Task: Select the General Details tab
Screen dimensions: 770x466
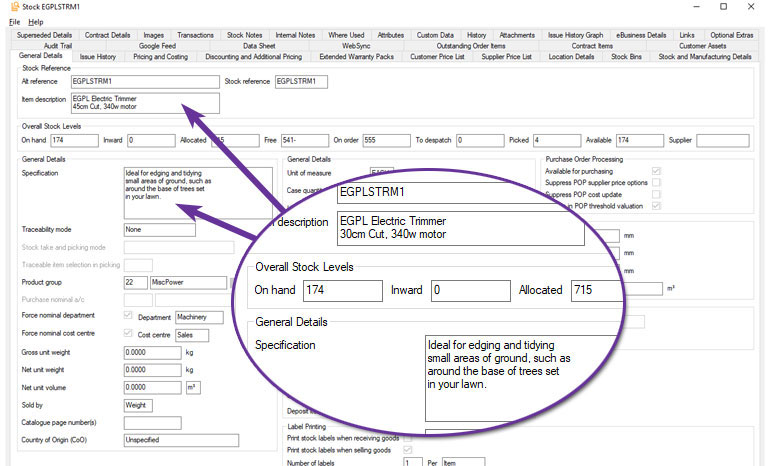Action: 41,56
